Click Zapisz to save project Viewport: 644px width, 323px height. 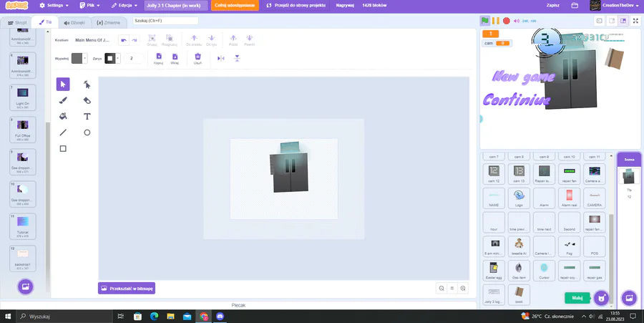pyautogui.click(x=553, y=5)
